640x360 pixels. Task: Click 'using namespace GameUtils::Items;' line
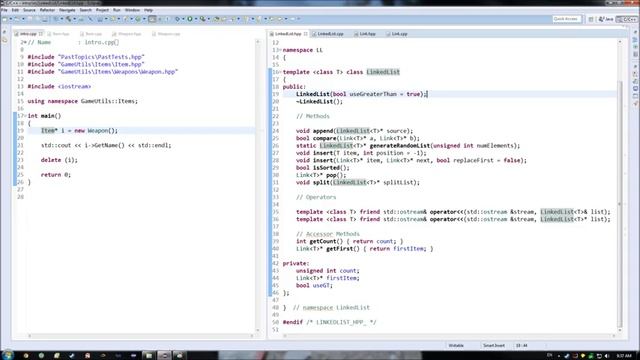point(82,101)
